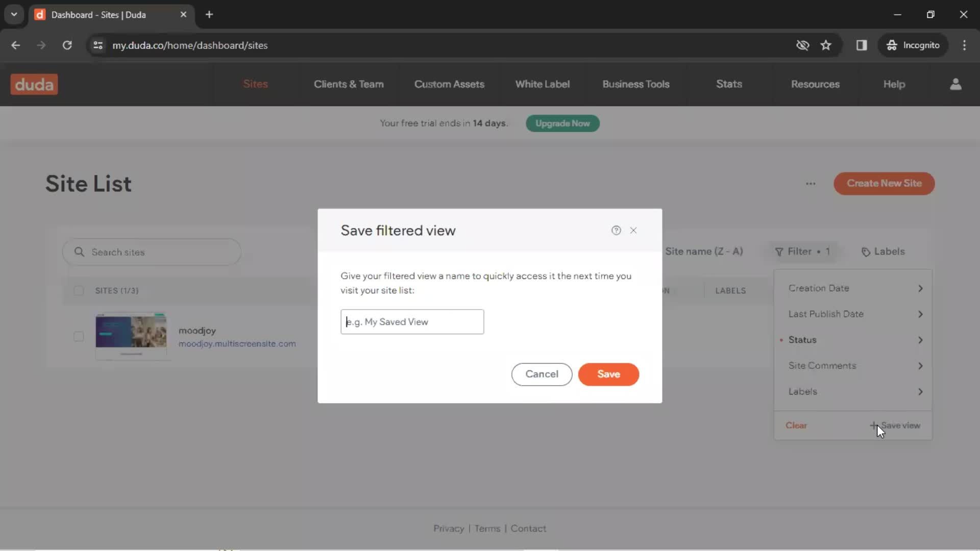Click the SITES (1/3) header text

click(116, 291)
